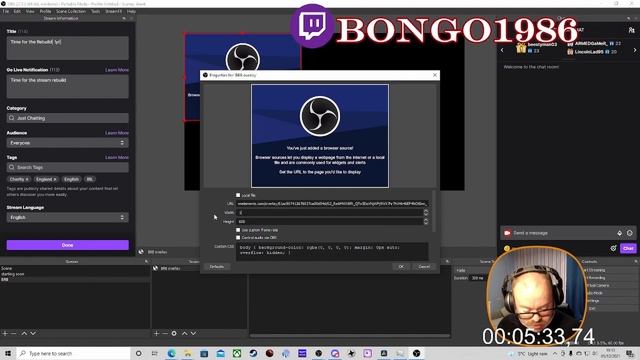640x360 pixels.
Task: Enable Control audio via OBS checkbox
Action: (x=238, y=238)
